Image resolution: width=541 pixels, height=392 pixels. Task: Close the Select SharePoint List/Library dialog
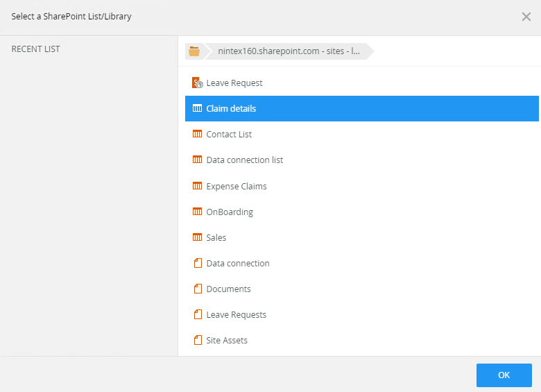coord(526,17)
